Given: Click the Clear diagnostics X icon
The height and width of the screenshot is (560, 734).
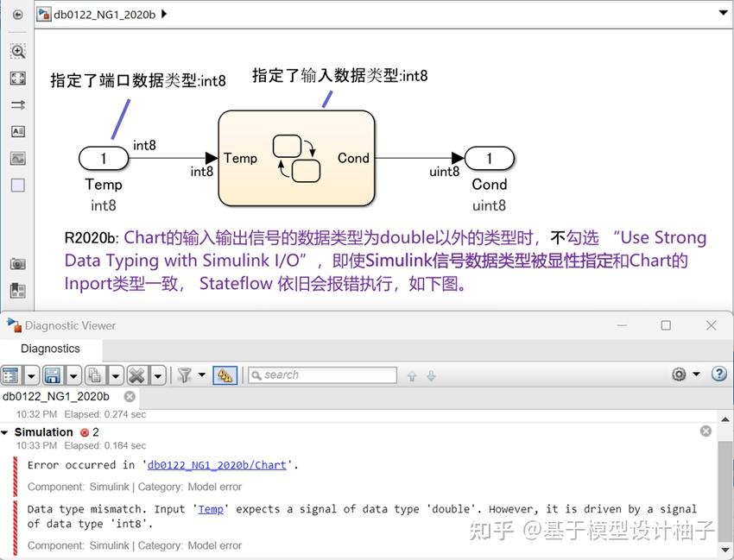Looking at the screenshot, I should pyautogui.click(x=136, y=374).
